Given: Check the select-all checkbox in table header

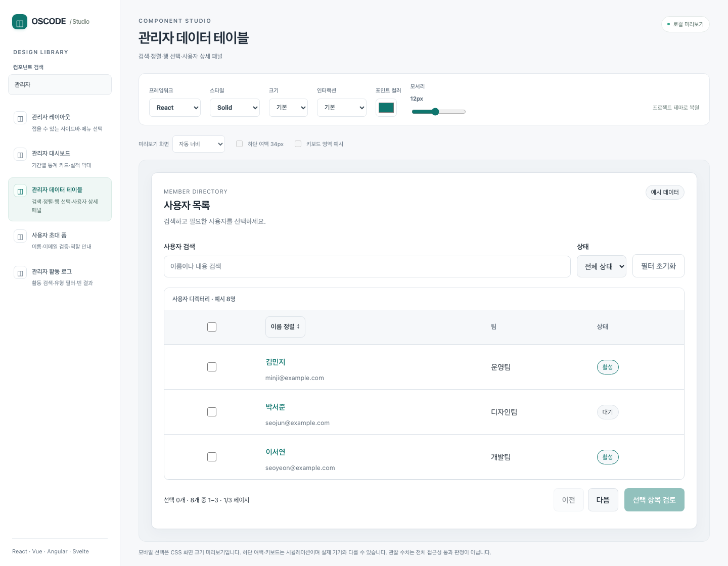Looking at the screenshot, I should 212,327.
